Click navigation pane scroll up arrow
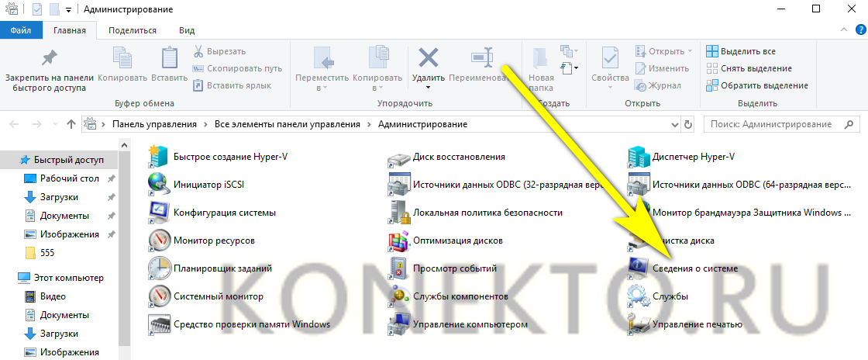 pyautogui.click(x=125, y=145)
